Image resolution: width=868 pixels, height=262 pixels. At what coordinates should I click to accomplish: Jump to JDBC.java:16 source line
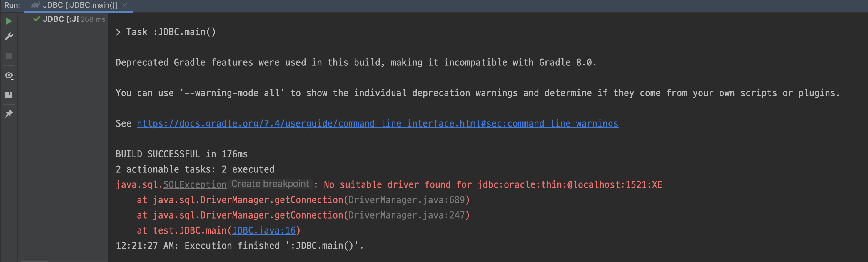264,230
